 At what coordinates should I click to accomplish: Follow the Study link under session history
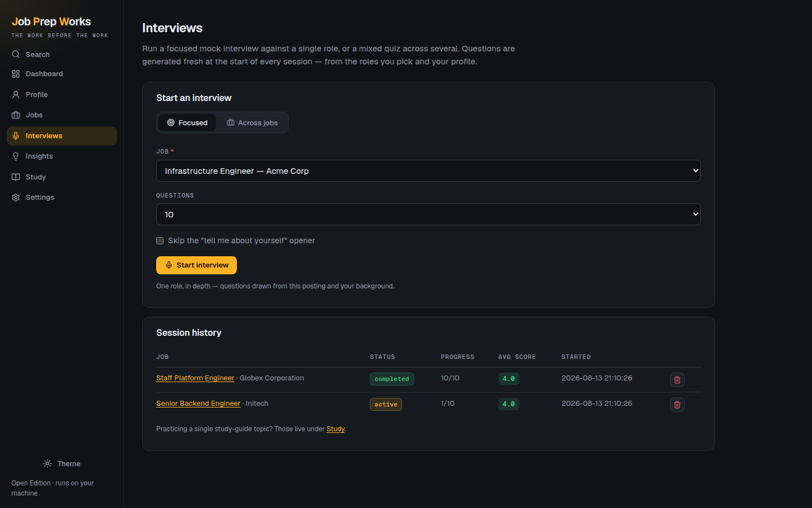pyautogui.click(x=336, y=429)
